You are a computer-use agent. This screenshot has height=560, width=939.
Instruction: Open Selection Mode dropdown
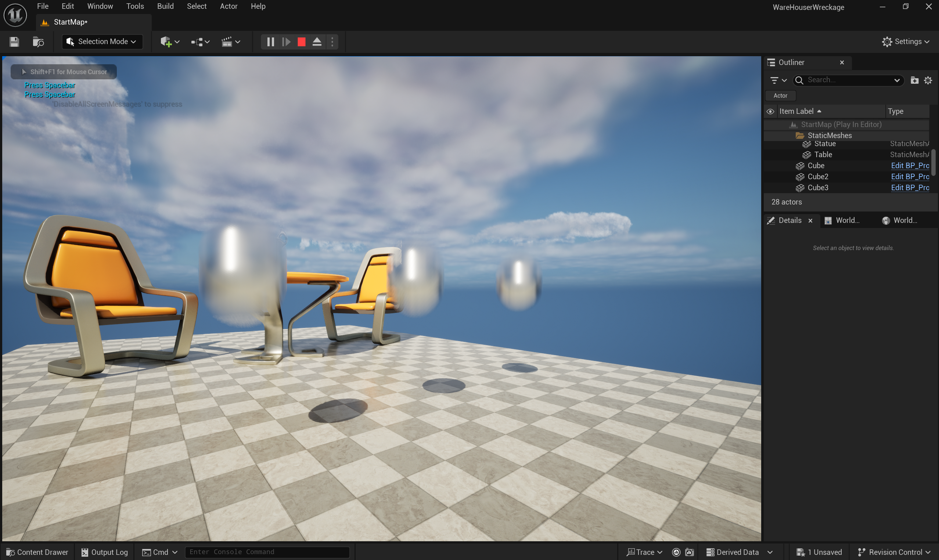pos(102,41)
